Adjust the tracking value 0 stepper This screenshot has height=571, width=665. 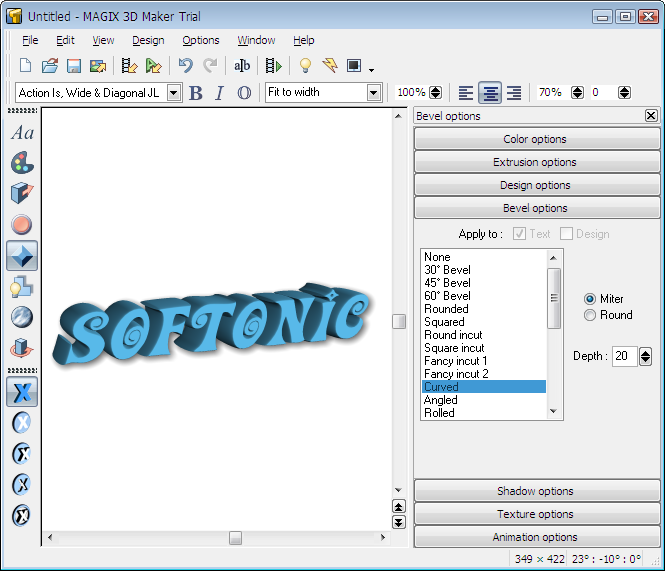624,92
